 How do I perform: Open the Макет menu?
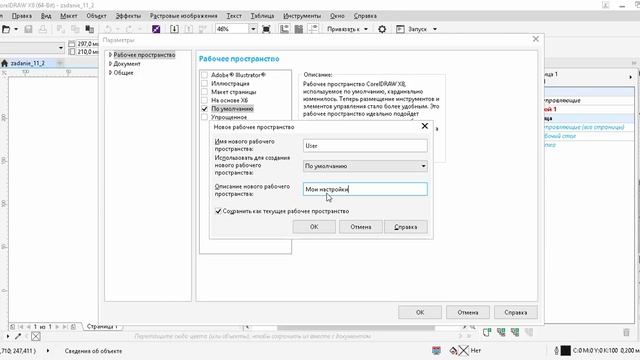click(x=69, y=16)
